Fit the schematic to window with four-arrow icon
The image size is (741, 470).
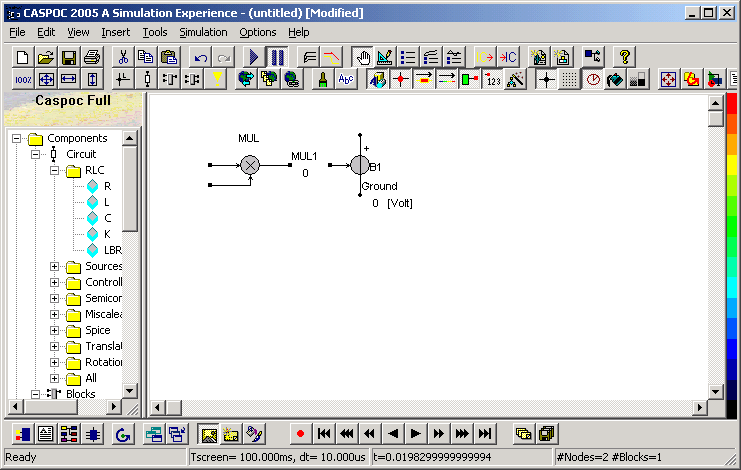[46, 79]
